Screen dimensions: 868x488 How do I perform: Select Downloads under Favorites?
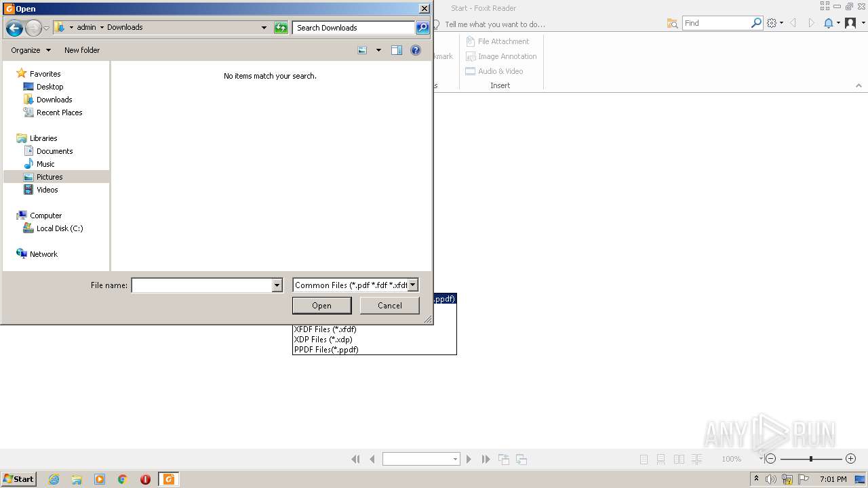tap(54, 100)
